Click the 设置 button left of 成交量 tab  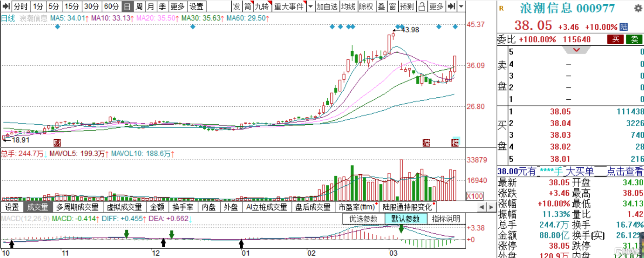pyautogui.click(x=12, y=207)
